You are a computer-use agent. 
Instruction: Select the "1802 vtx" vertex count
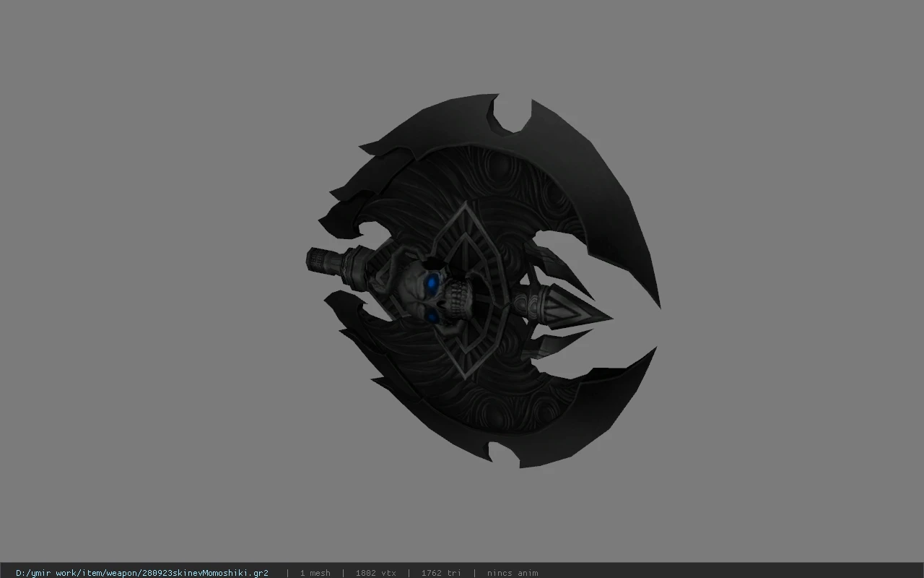[x=376, y=573]
